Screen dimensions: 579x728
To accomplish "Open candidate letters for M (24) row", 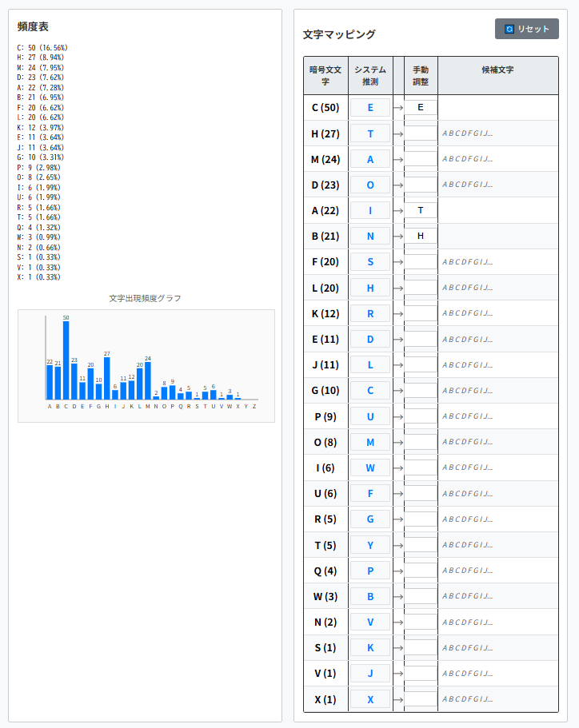I will coord(468,159).
